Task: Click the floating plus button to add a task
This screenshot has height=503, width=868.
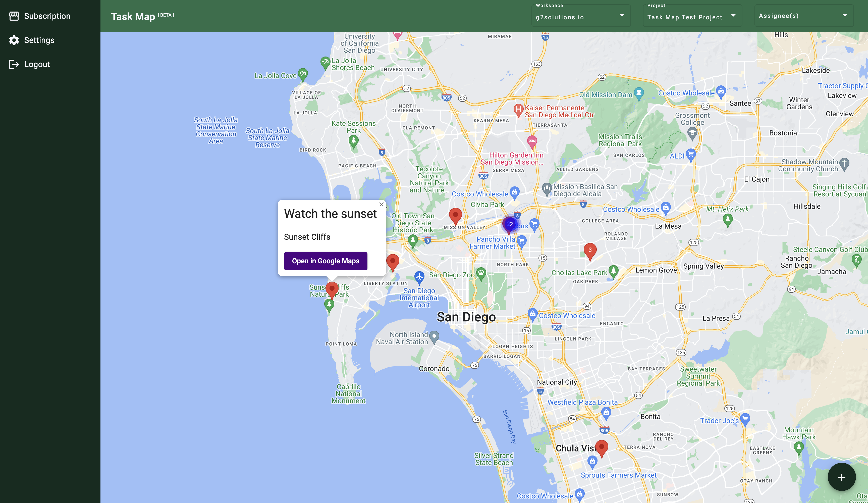Action: click(841, 477)
